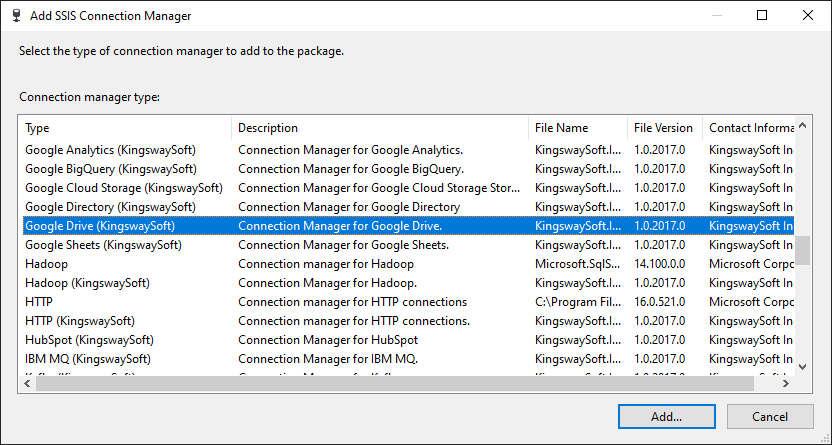Click the dialog title bar icon

pos(16,15)
